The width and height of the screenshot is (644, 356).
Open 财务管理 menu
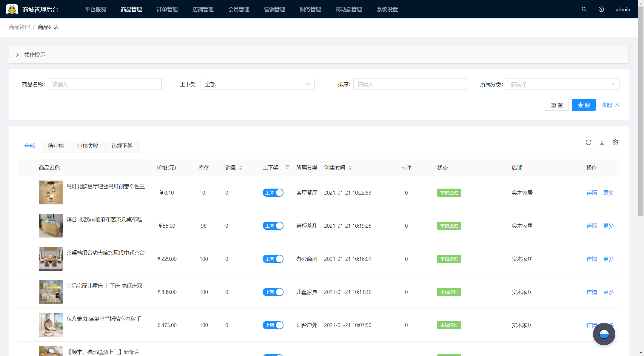(x=310, y=9)
